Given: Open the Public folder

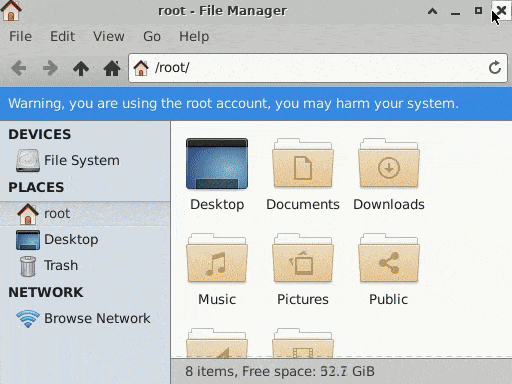Looking at the screenshot, I should (389, 259).
